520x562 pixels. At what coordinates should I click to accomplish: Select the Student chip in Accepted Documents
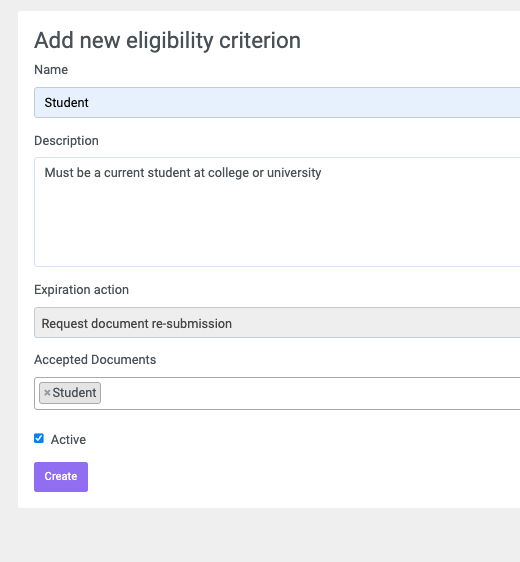click(x=70, y=393)
